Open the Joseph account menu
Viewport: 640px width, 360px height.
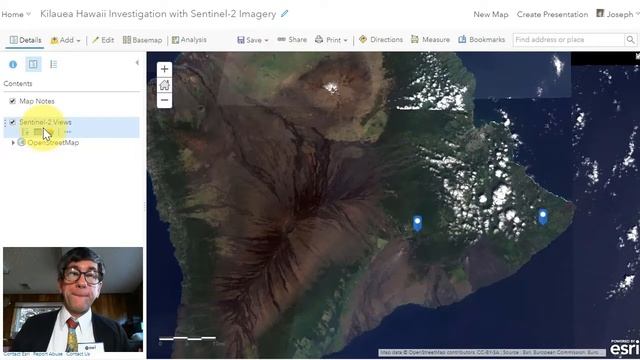617,14
